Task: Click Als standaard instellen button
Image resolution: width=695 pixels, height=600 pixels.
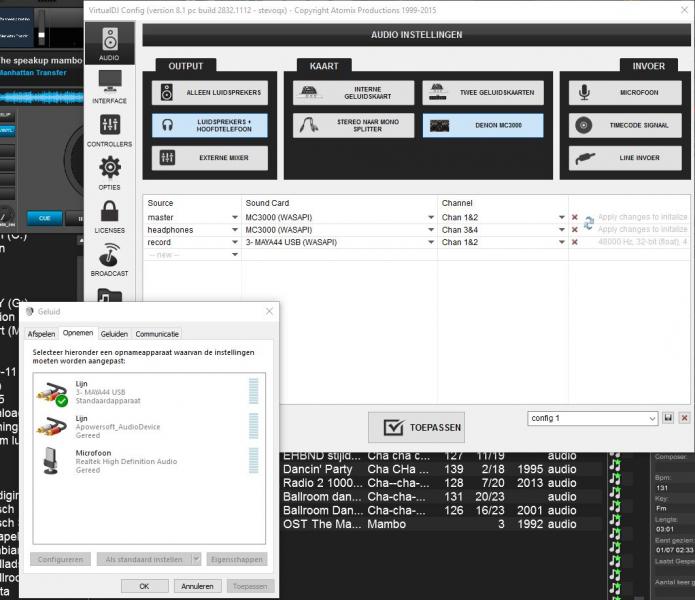Action: pos(144,560)
